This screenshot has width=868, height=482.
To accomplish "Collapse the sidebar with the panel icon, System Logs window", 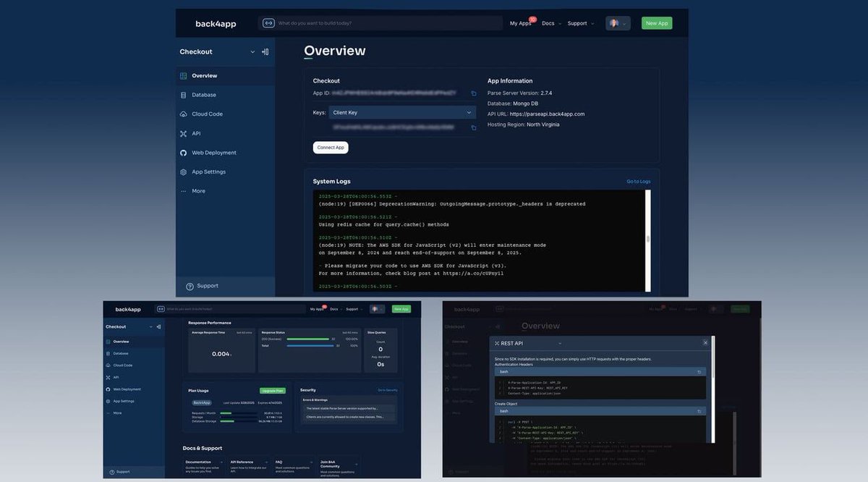I will pyautogui.click(x=265, y=52).
